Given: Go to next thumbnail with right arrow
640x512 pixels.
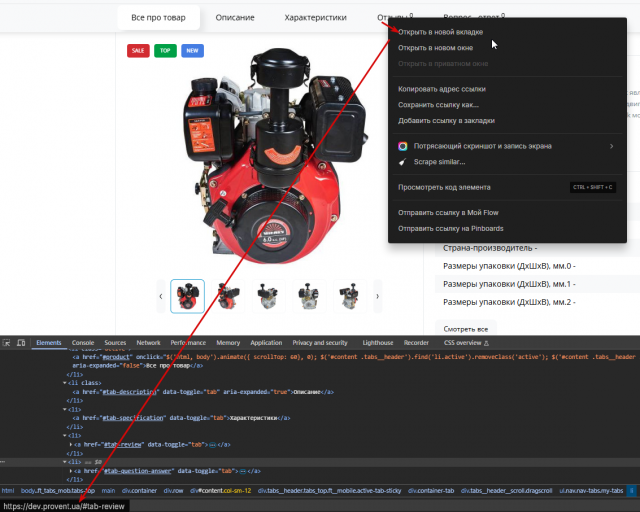Looking at the screenshot, I should coord(378,296).
